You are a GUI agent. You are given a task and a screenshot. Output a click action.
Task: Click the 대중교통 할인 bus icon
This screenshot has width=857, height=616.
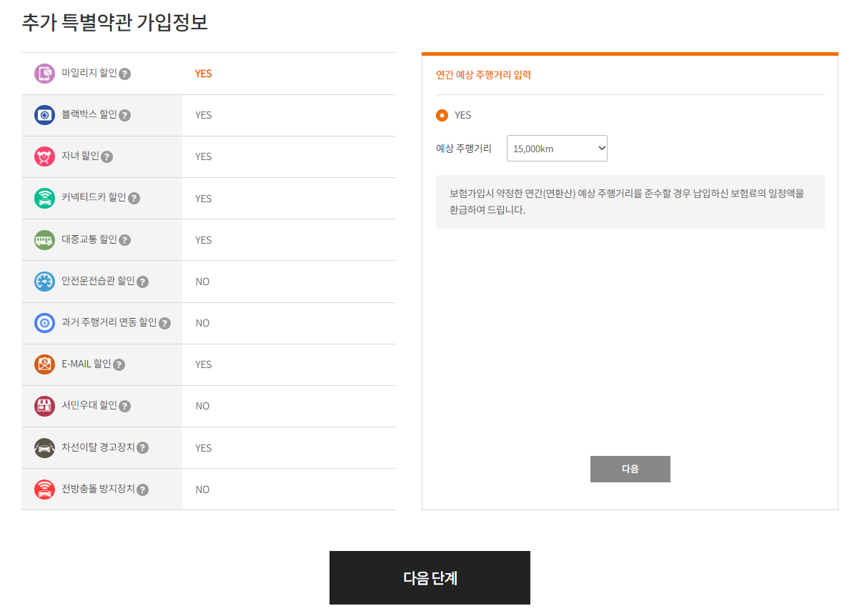click(x=44, y=239)
